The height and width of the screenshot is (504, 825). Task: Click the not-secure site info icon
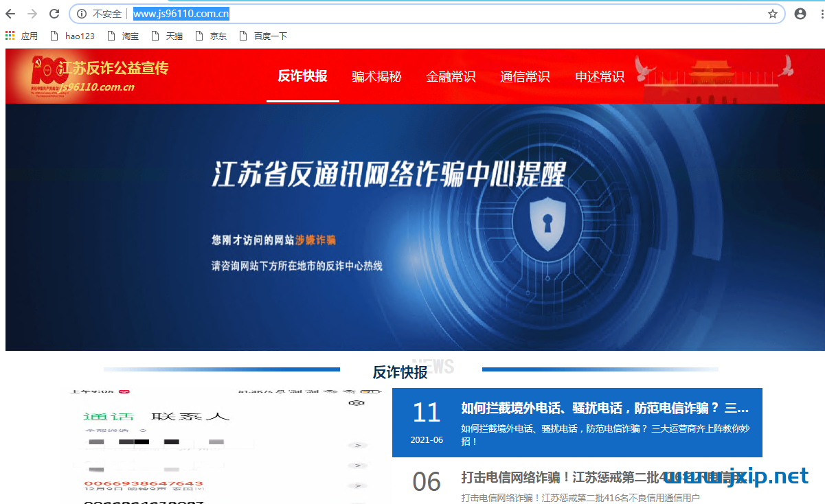click(82, 14)
